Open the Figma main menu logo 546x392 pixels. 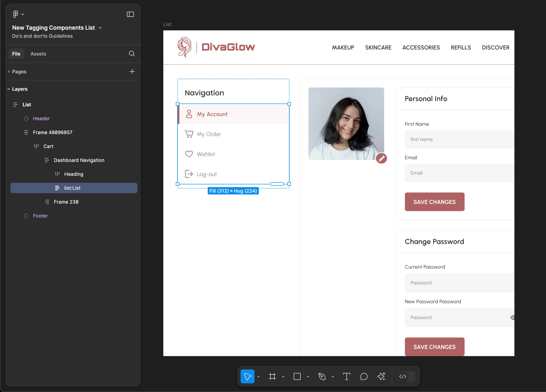coord(15,14)
